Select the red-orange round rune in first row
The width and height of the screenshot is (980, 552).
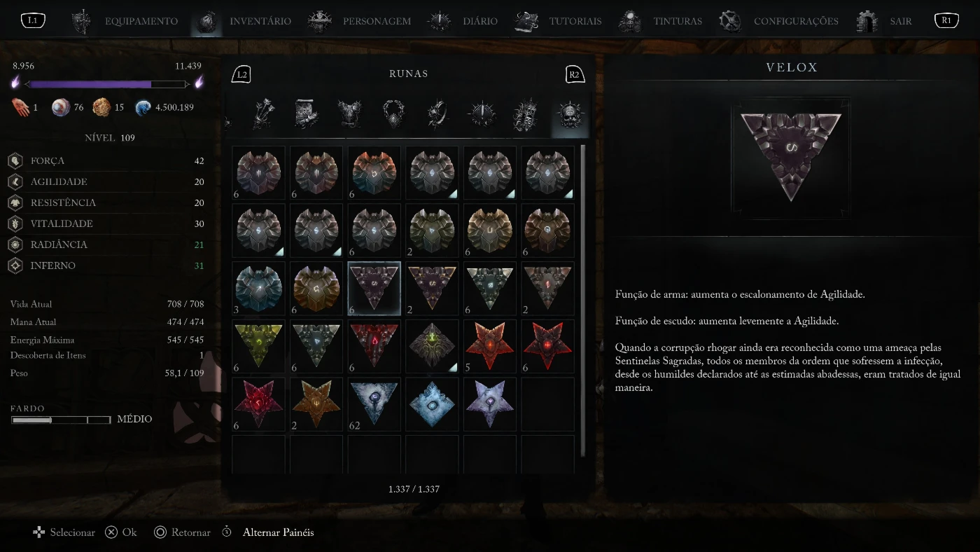tap(374, 172)
